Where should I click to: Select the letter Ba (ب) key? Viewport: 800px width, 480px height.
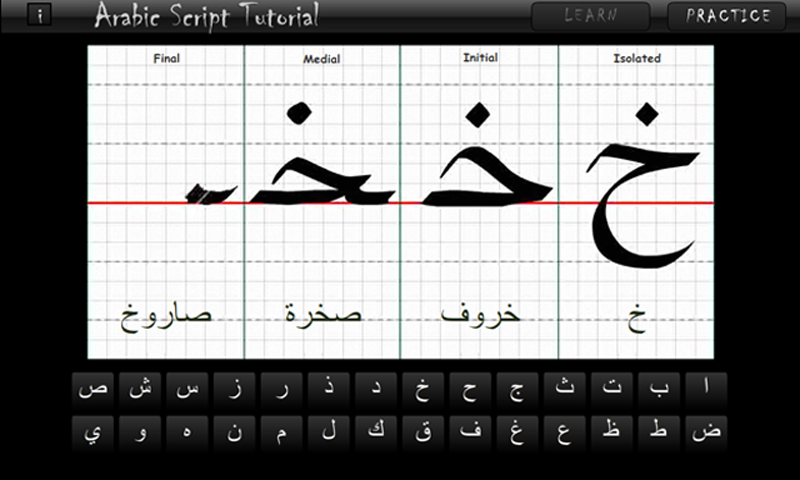659,390
